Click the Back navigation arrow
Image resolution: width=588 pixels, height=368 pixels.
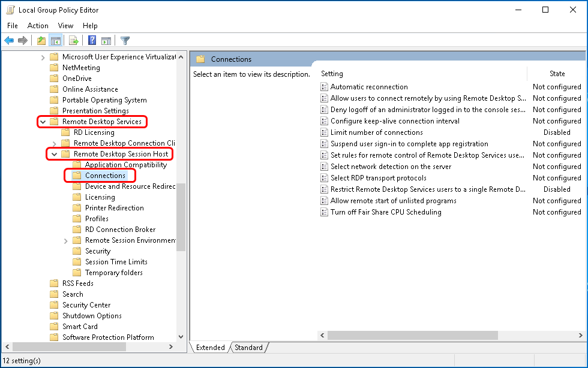click(x=8, y=40)
